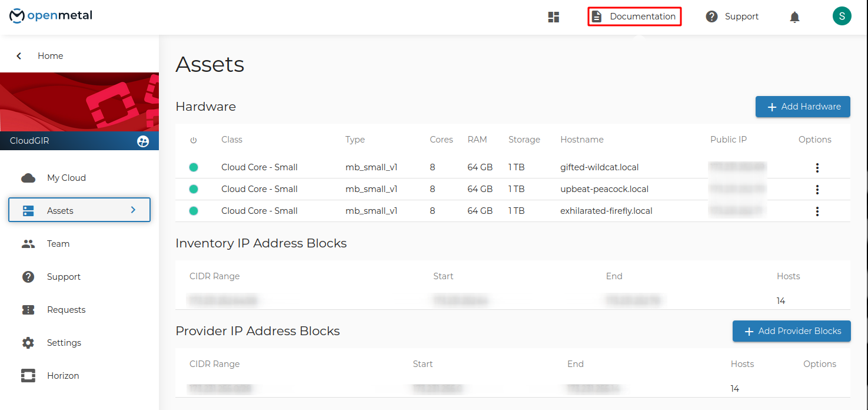This screenshot has width=868, height=410.
Task: Select Support in the top navigation
Action: [732, 16]
